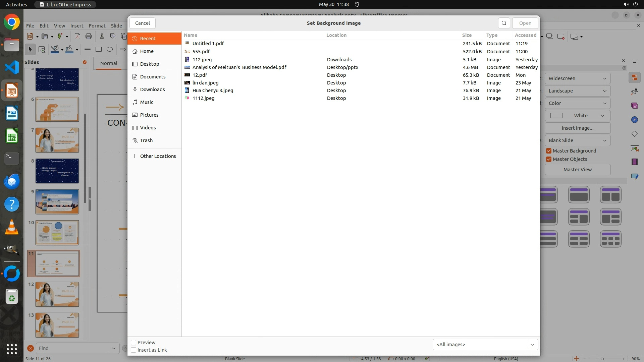The height and width of the screenshot is (362, 644).
Task: Expand the Landscape orientation dropdown
Action: [577, 91]
